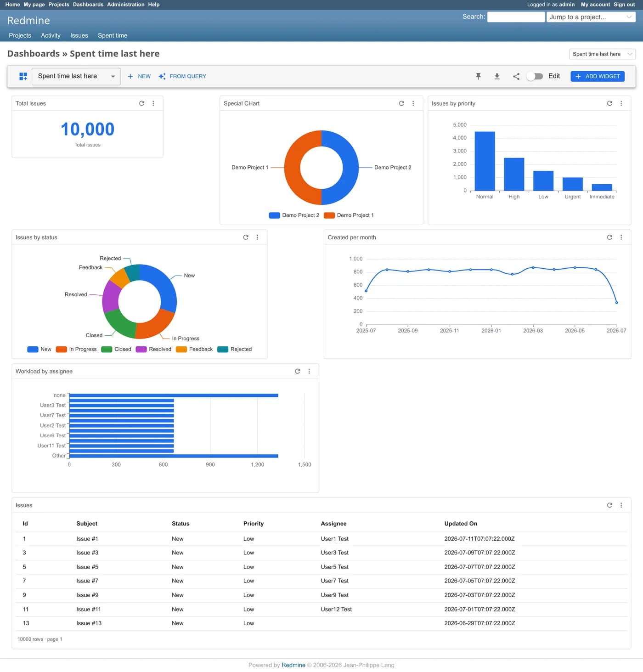643x672 pixels.
Task: Toggle Demo Project 1 legend swatch
Action: (329, 215)
